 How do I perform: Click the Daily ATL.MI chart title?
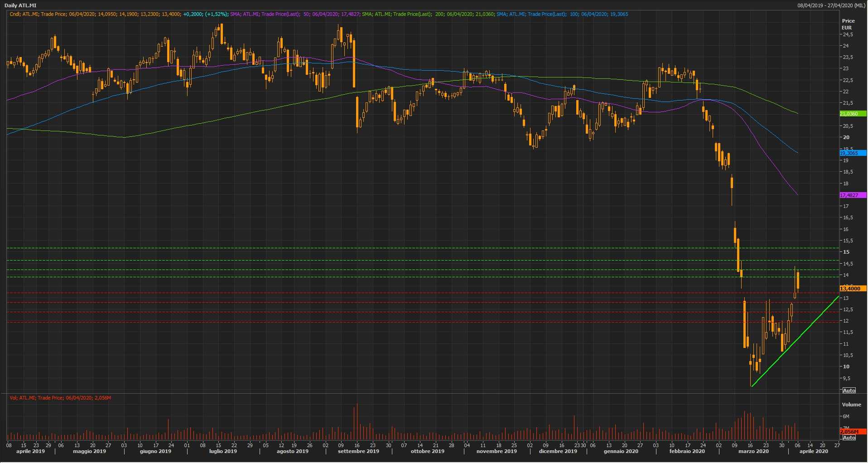click(21, 5)
